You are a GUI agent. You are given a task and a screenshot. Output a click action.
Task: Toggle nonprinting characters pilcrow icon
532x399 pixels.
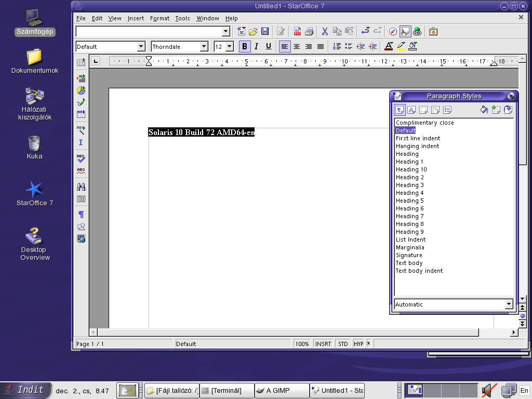click(x=81, y=215)
